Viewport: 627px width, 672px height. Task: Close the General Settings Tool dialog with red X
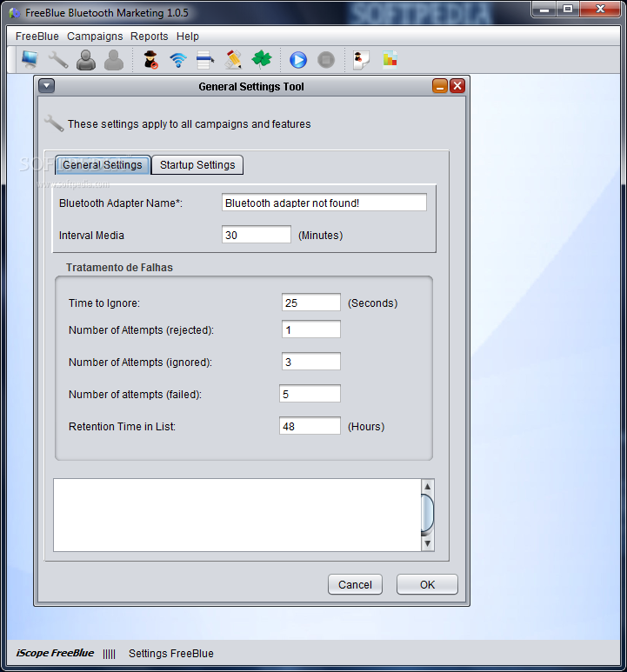pos(457,86)
